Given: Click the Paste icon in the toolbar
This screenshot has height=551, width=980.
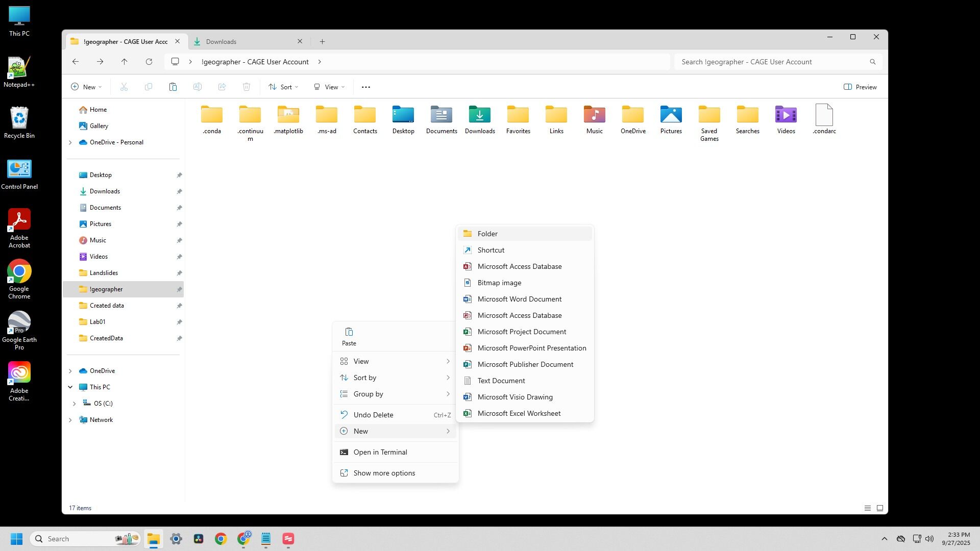Looking at the screenshot, I should point(173,87).
